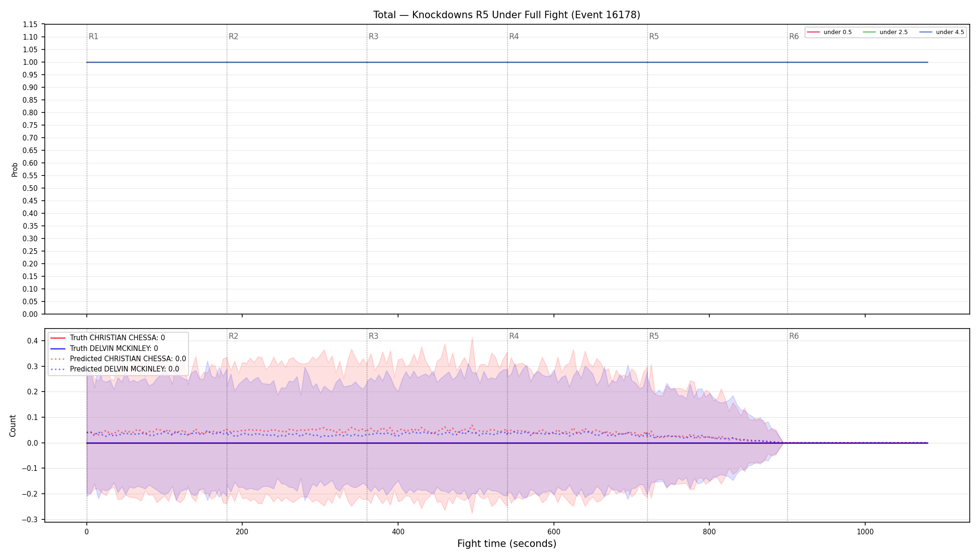Select 'Truth CHRISTIAN CHESSA: 0' legend item
980x560 pixels.
tap(107, 338)
